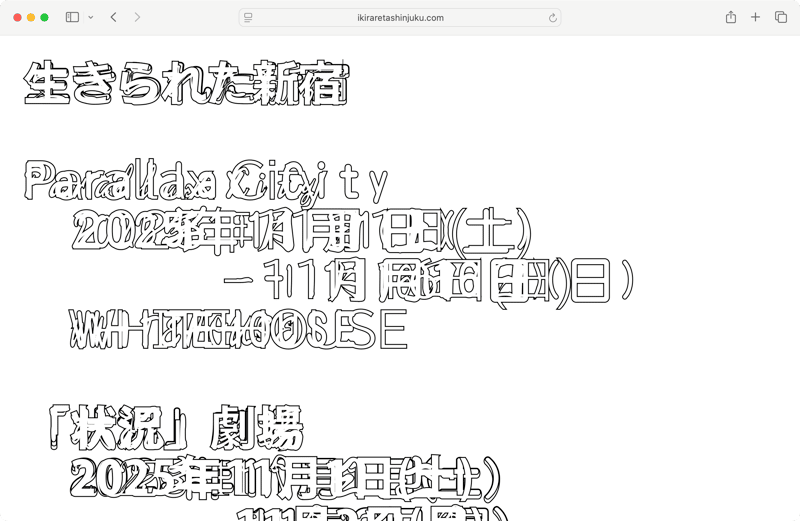Open the Share menu
This screenshot has width=800, height=521.
click(731, 17)
